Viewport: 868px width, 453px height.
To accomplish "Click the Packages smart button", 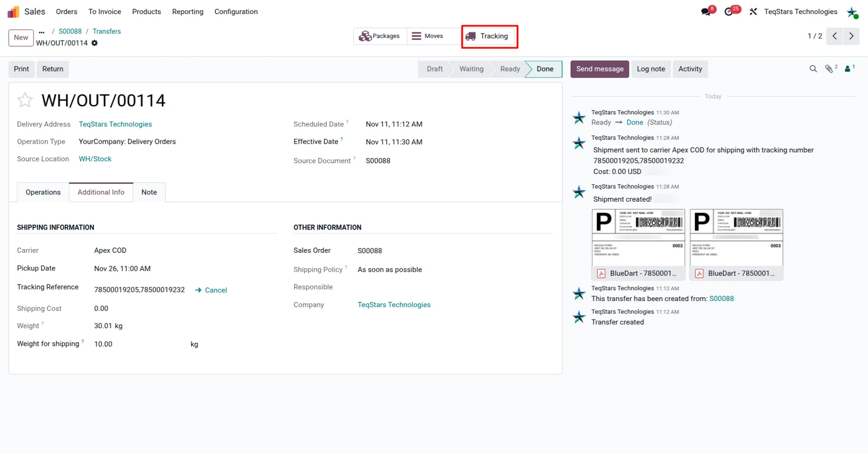I will point(380,36).
